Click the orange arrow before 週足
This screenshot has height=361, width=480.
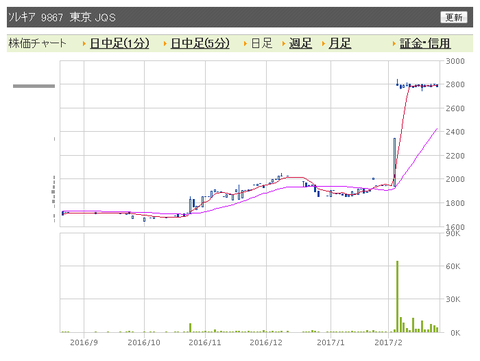click(284, 44)
